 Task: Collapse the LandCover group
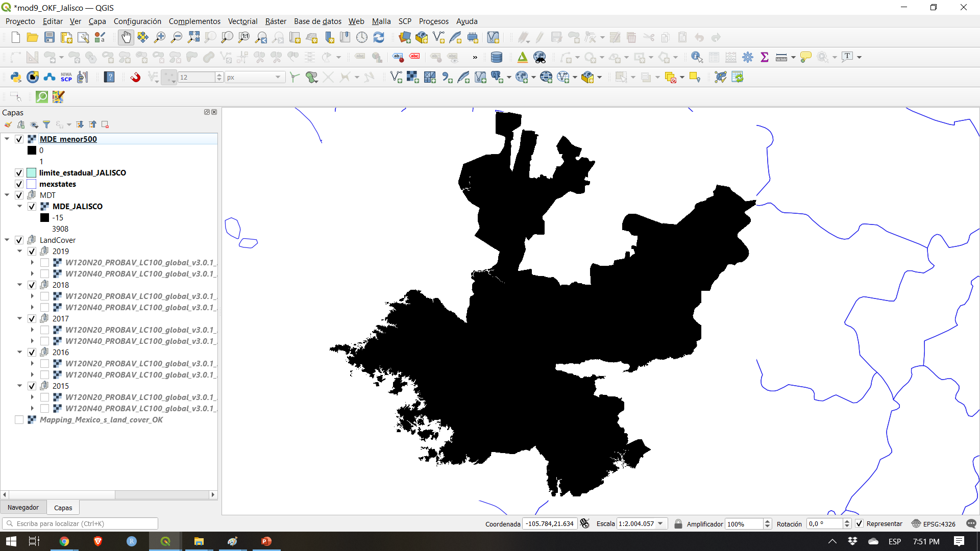pyautogui.click(x=7, y=240)
